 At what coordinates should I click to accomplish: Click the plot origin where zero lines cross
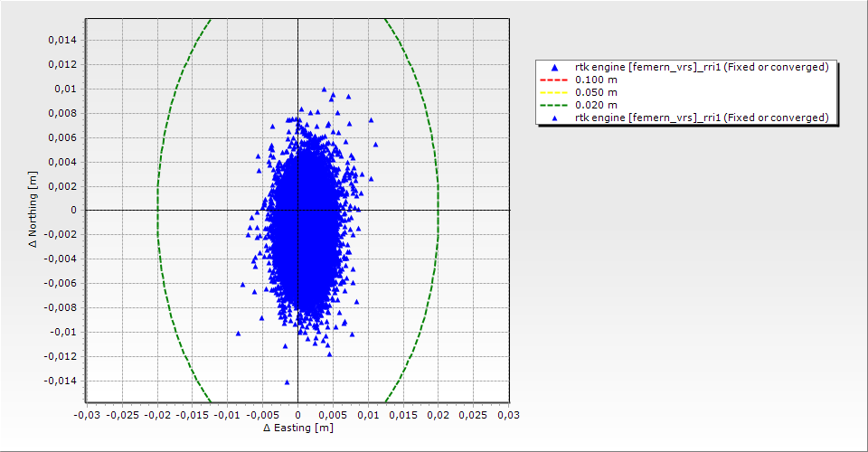pyautogui.click(x=298, y=210)
